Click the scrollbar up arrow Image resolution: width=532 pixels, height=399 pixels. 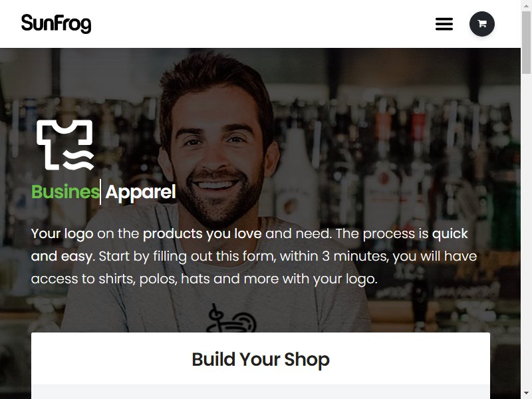[x=526, y=4]
